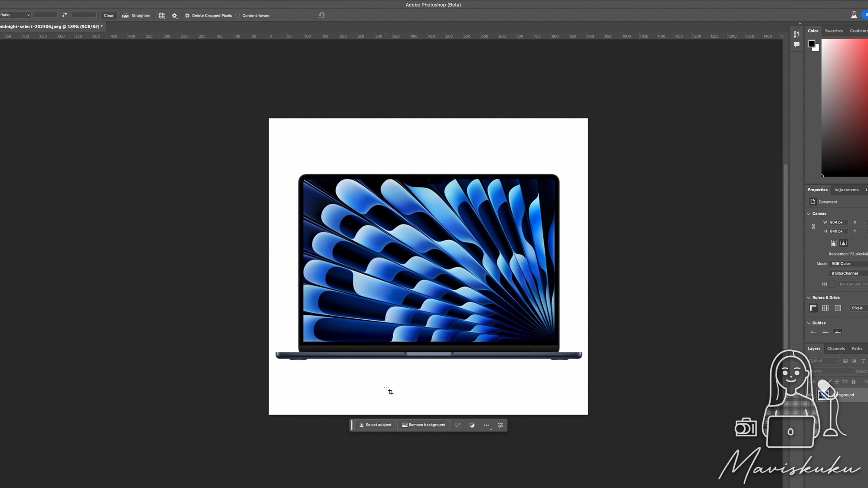Open crop overlay grid options
The width and height of the screenshot is (868, 488).
tap(162, 16)
